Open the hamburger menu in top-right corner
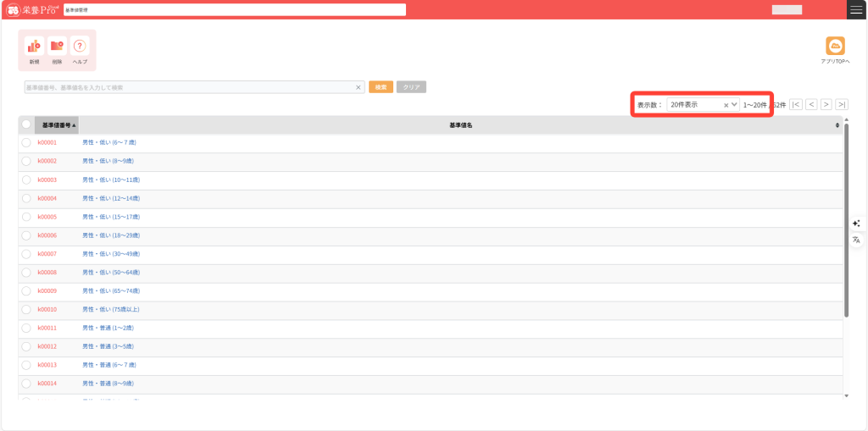 coord(856,9)
